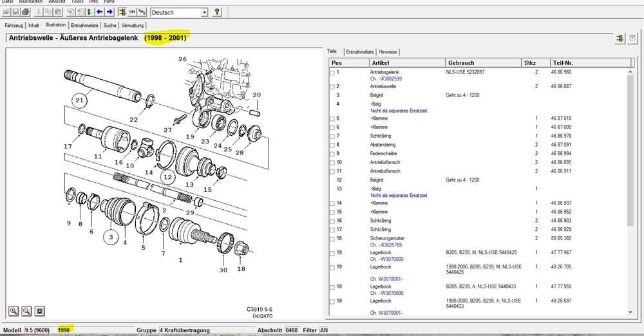The image size is (644, 336).
Task: Click 'NLS-USE 5232897' usage text
Action: (465, 72)
